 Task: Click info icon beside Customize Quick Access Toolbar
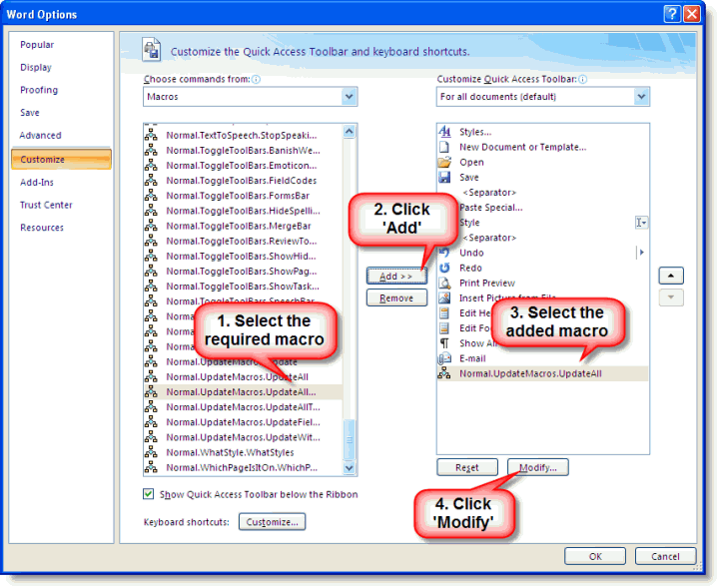point(582,79)
